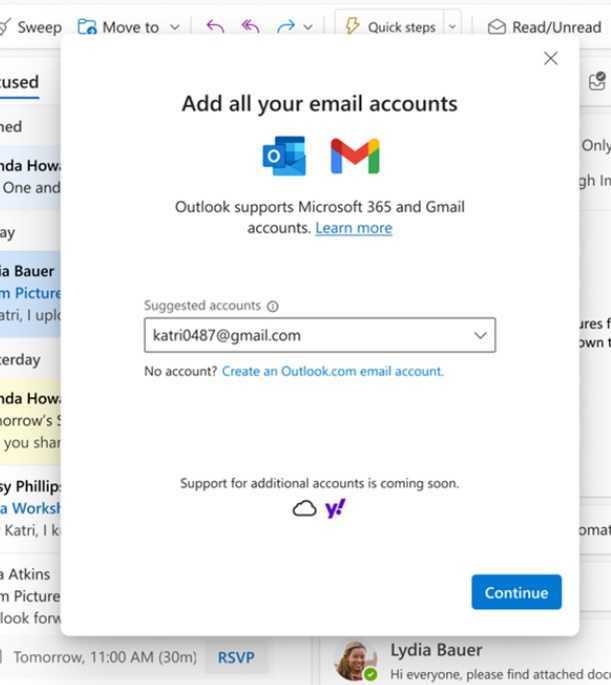The image size is (611, 685).
Task: Open the Learn more link
Action: tap(354, 228)
